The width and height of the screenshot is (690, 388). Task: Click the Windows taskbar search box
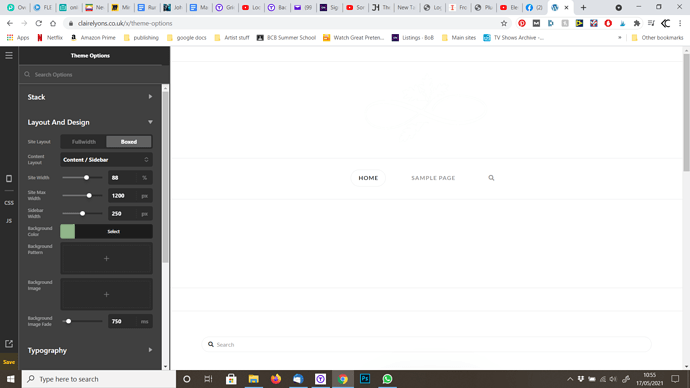click(x=99, y=379)
